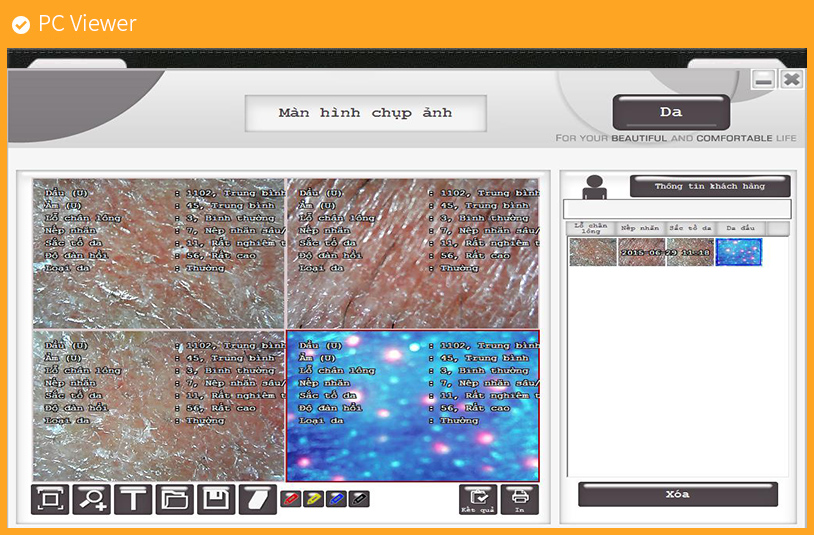Save image with the floppy disk icon
The width and height of the screenshot is (814, 535).
point(216,499)
